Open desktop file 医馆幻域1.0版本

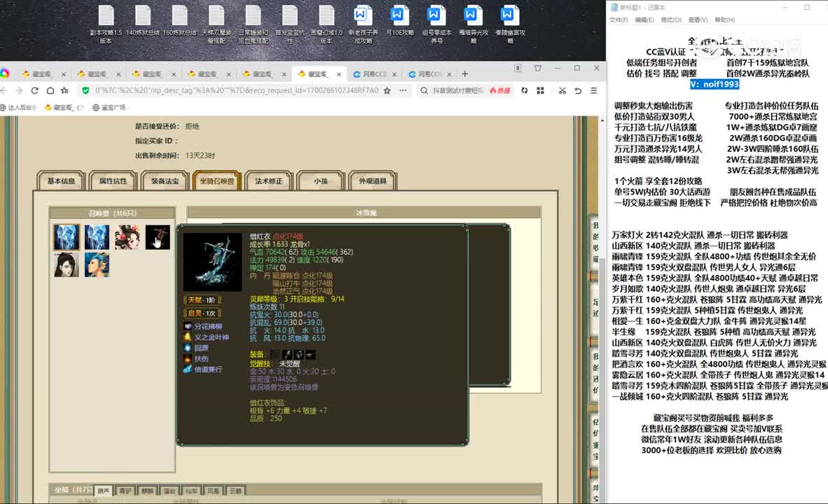(326, 24)
